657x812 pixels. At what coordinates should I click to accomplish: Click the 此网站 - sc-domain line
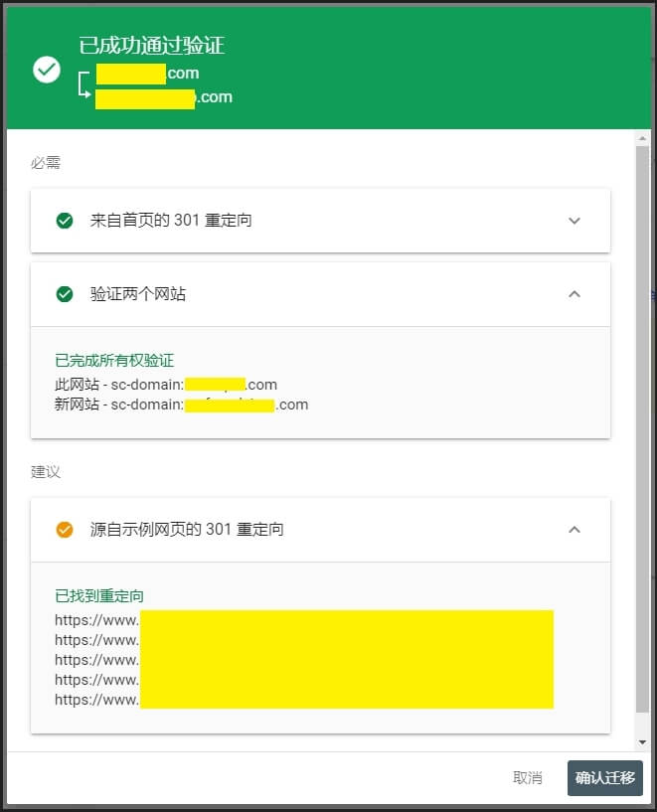point(166,385)
